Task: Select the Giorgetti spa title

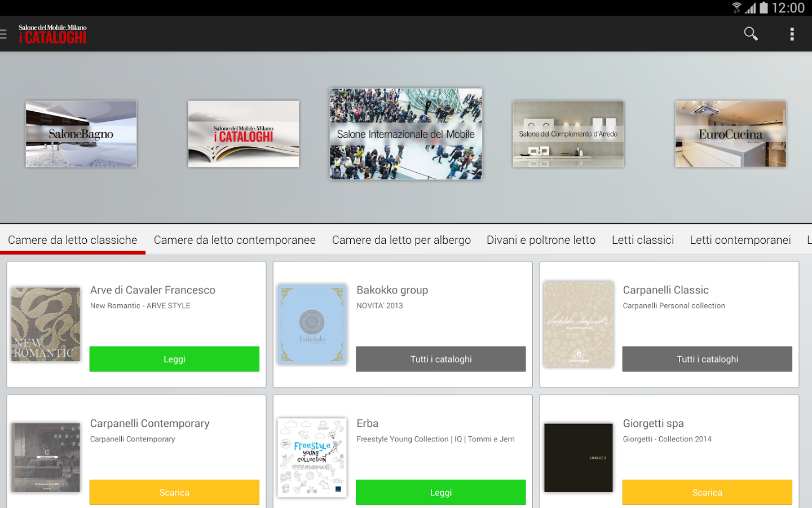Action: click(x=654, y=423)
